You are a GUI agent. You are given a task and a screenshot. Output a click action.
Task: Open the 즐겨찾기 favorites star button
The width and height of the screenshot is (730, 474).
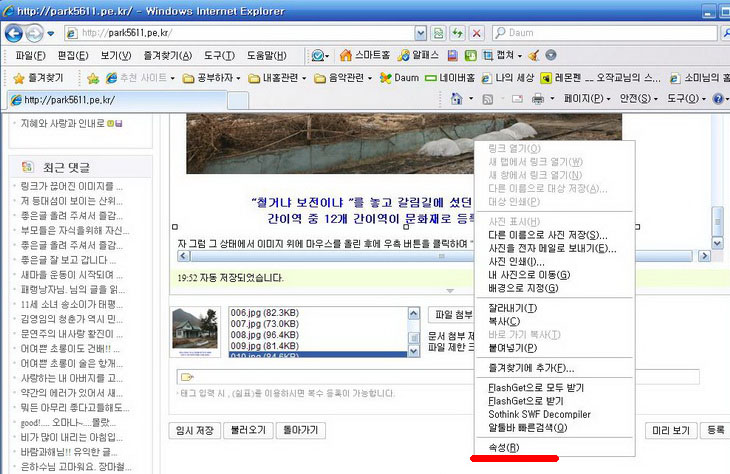pos(37,77)
